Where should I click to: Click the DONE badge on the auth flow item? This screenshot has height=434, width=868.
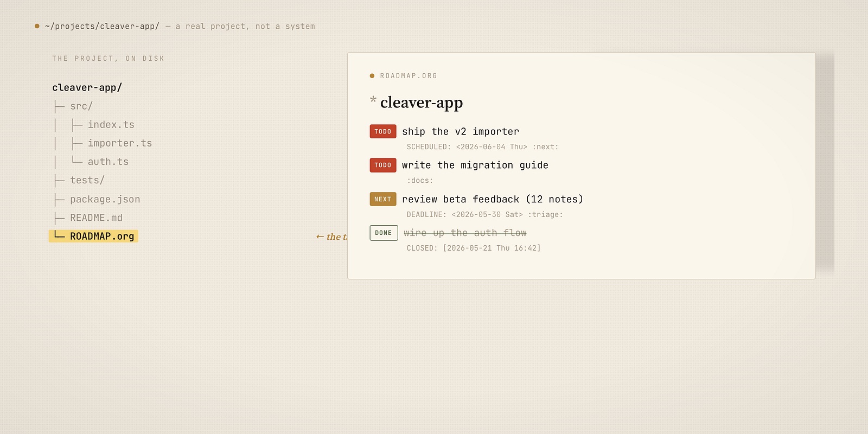point(384,233)
